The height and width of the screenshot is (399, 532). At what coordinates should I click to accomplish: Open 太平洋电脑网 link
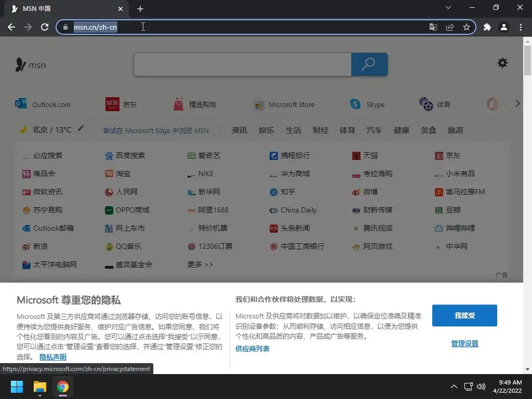[x=49, y=264]
